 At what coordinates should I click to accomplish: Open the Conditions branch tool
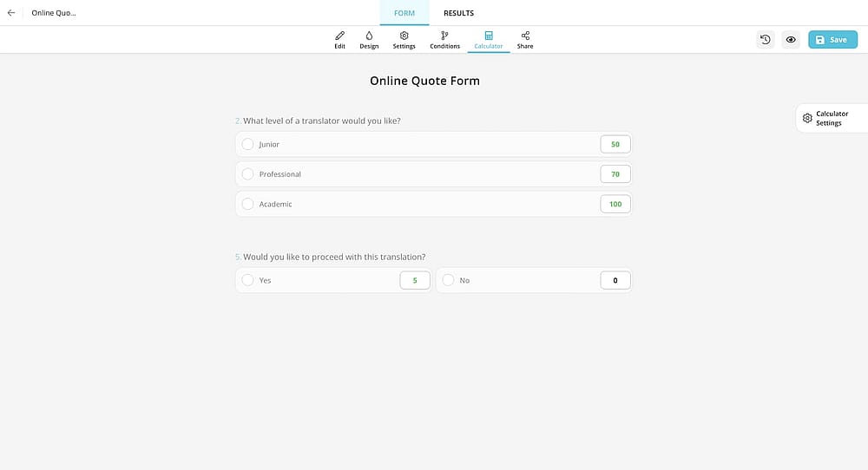(444, 40)
